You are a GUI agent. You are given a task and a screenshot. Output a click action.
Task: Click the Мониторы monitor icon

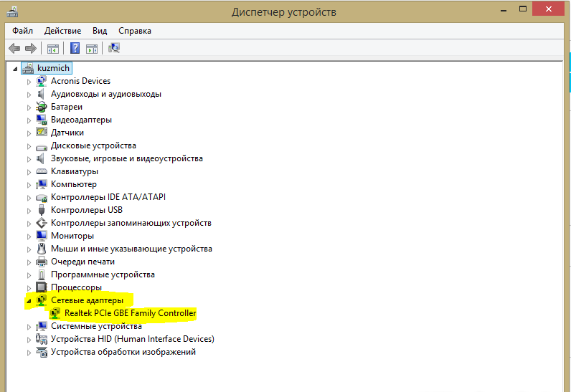point(42,236)
